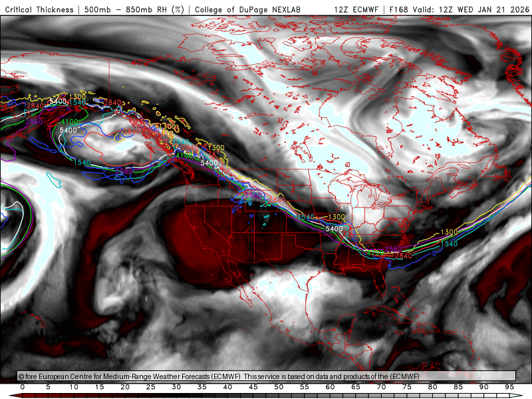The width and height of the screenshot is (532, 399).
Task: Click the "Critical Thickness" title text
Action: click(x=39, y=9)
